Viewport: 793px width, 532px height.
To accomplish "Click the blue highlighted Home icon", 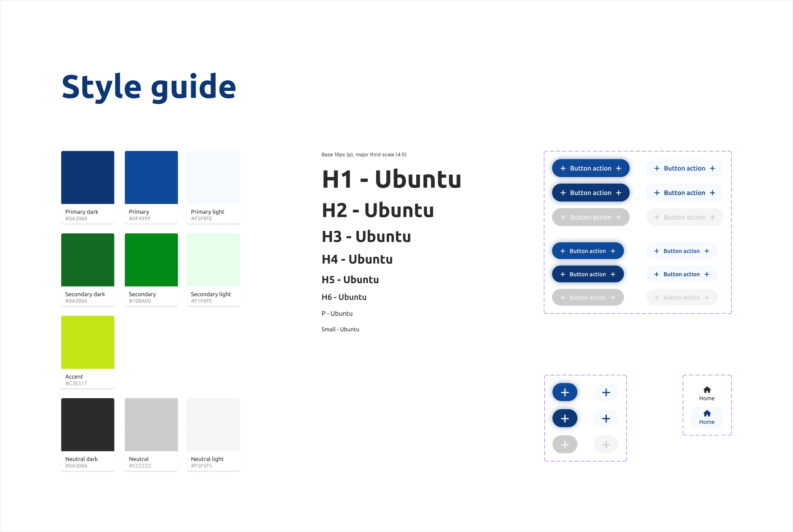I will [707, 413].
